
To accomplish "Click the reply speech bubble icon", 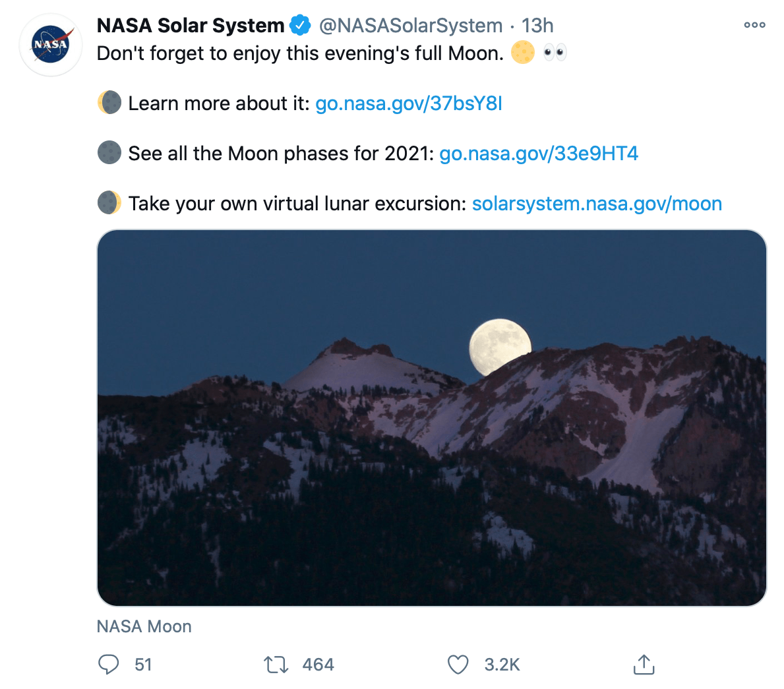I will coord(108,664).
